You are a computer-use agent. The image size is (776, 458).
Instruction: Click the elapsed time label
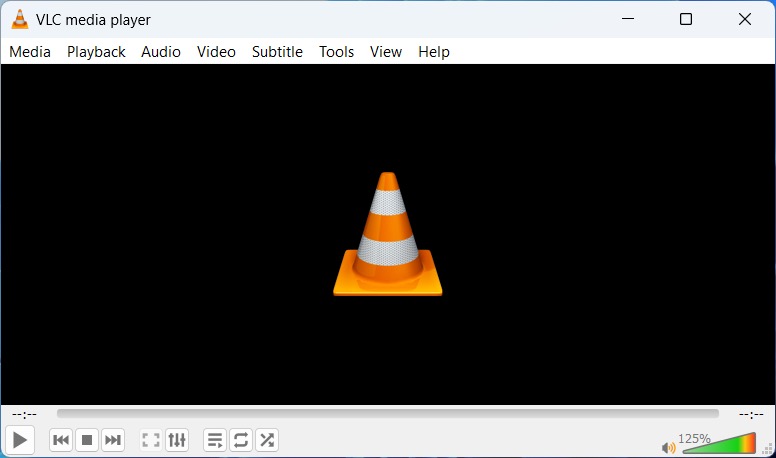[x=24, y=414]
